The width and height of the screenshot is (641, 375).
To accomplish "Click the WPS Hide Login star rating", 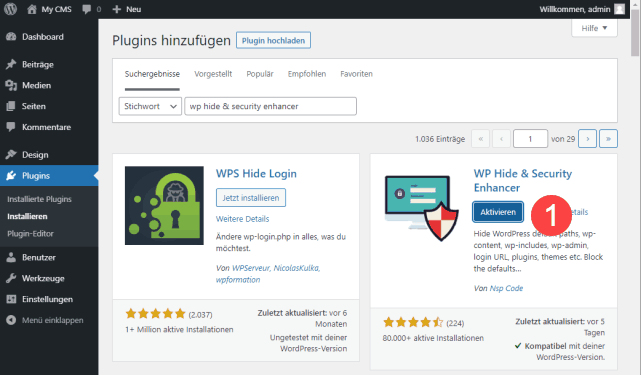I will (x=155, y=314).
